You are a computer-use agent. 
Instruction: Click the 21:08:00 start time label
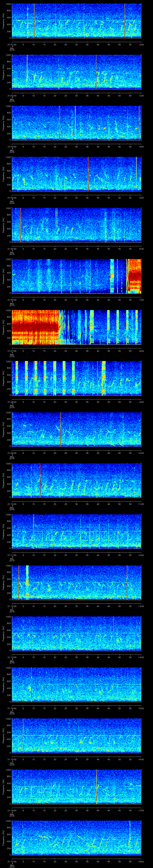pos(12,402)
